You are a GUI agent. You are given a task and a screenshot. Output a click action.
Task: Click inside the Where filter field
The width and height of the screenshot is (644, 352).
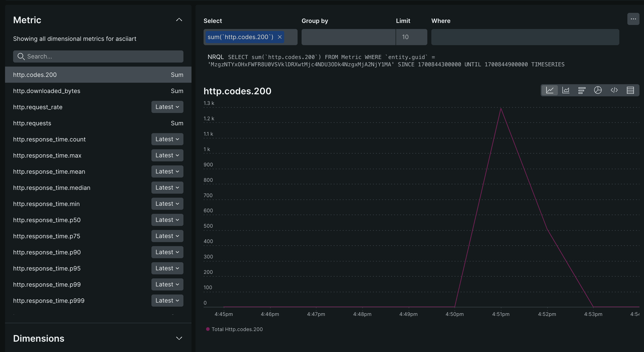(x=525, y=37)
